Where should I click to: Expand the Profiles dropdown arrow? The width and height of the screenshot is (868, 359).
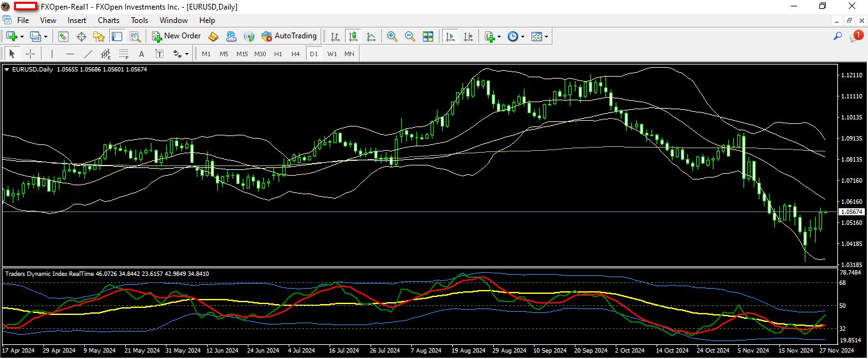tap(46, 36)
